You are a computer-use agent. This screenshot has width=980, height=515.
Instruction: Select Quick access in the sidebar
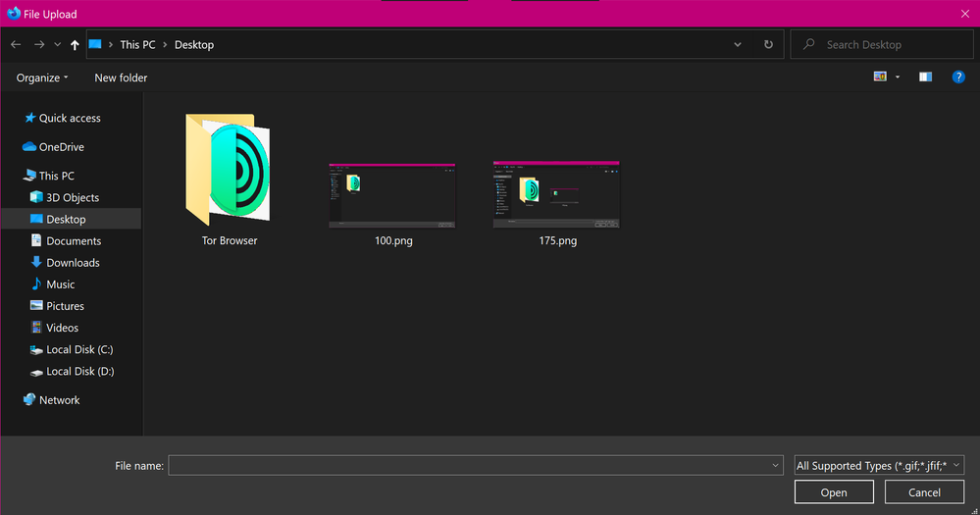[x=70, y=118]
